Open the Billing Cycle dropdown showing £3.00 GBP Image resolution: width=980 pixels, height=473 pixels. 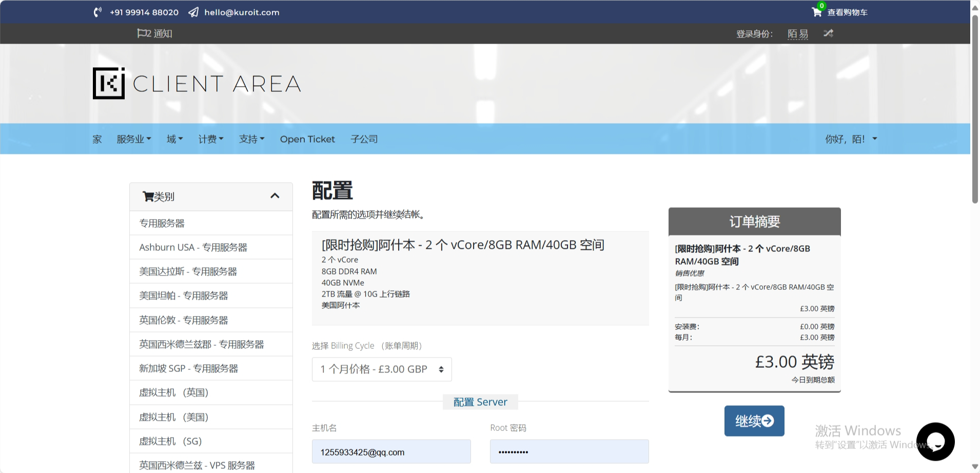point(381,369)
